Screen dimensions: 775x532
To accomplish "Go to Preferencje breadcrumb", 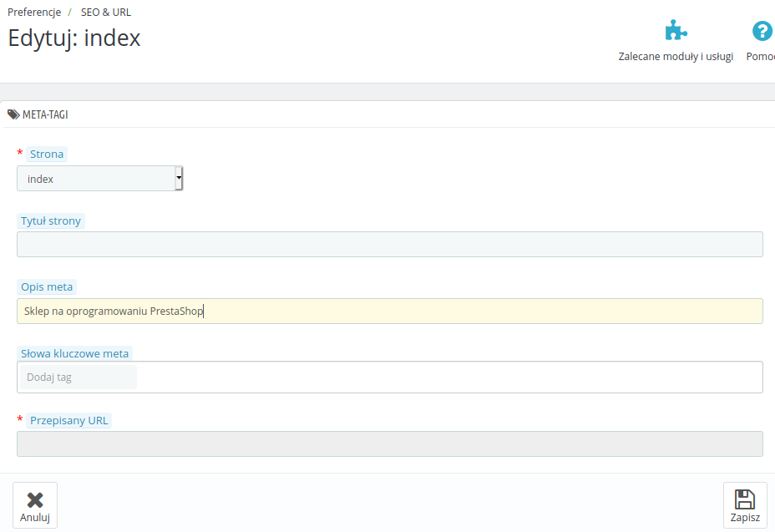I will tap(34, 13).
